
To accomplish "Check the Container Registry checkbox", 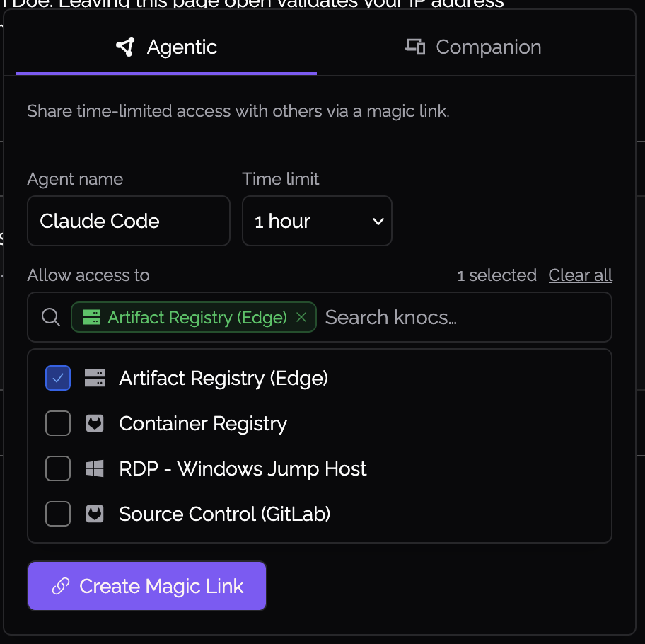I will [x=58, y=423].
